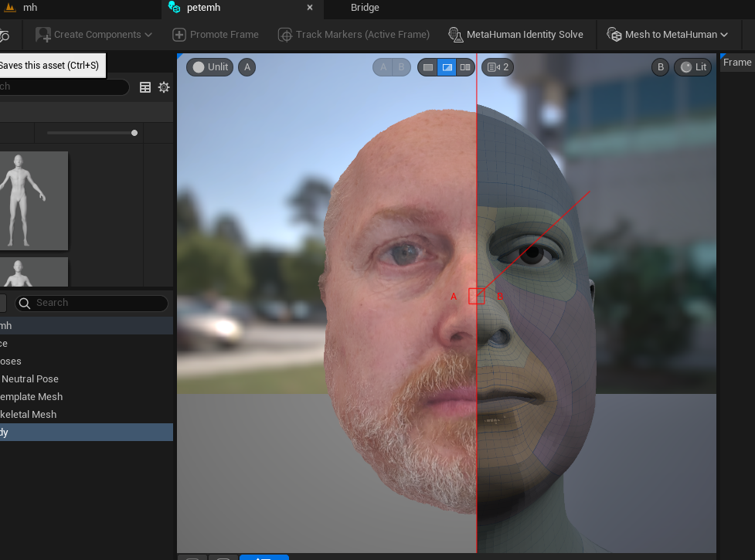755x560 pixels.
Task: Click the Search field in tree panel
Action: (x=91, y=303)
